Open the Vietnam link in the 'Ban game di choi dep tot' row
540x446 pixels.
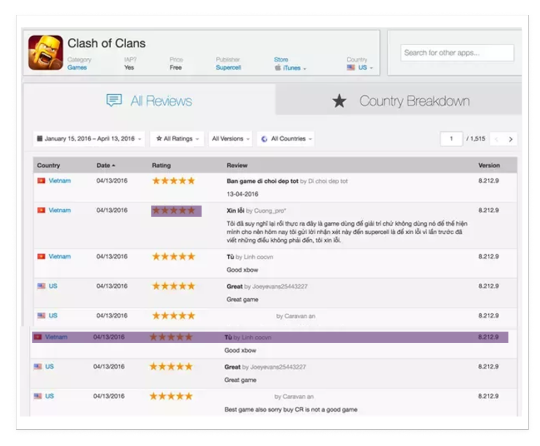click(x=60, y=180)
